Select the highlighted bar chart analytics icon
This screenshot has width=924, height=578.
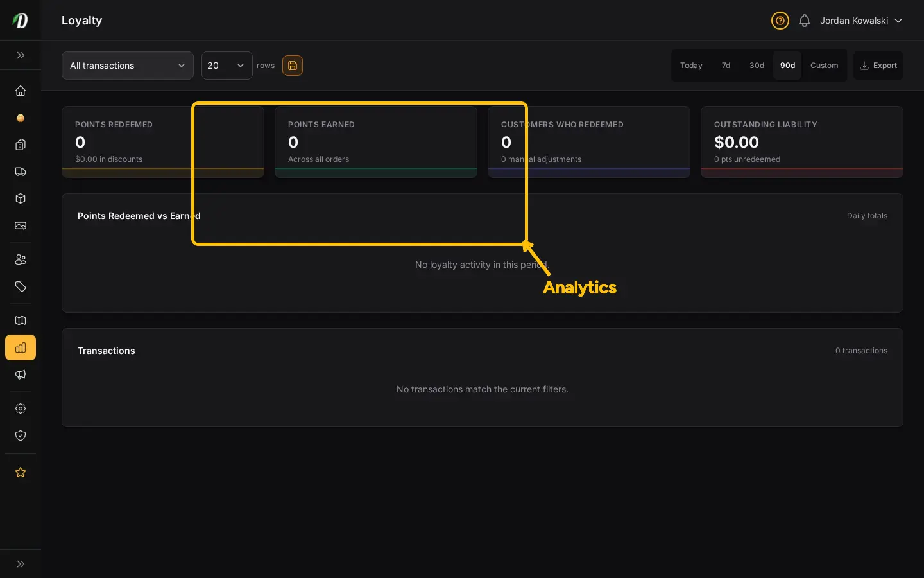tap(21, 347)
